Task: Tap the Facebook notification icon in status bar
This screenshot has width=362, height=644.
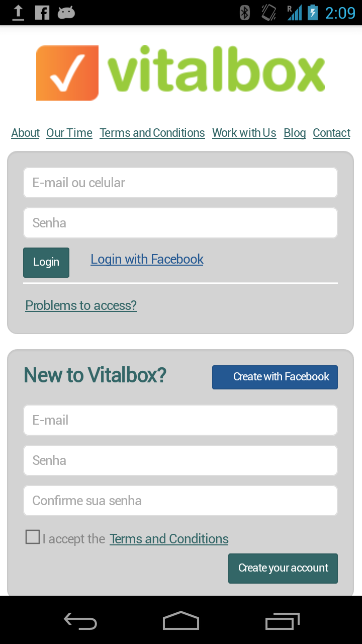Action: click(x=42, y=13)
